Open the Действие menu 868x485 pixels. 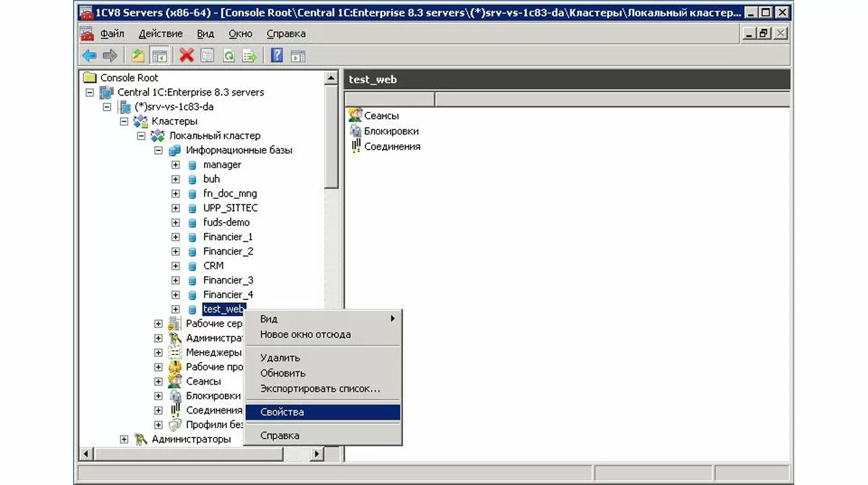[x=161, y=33]
